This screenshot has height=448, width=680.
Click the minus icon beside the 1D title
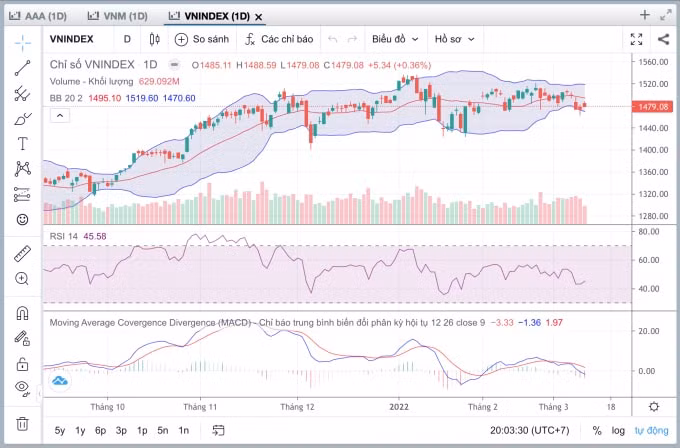click(x=174, y=65)
